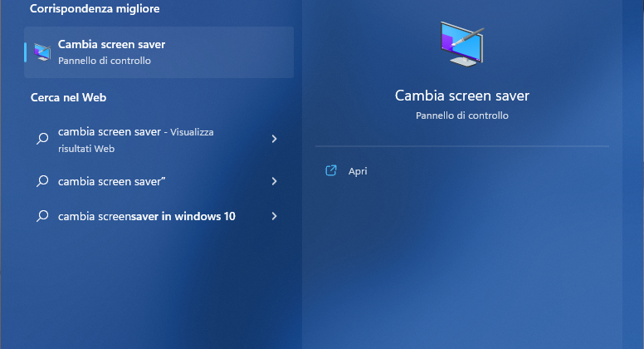Click the 'Cambia screen saver' title in preview pane
Image resolution: width=644 pixels, height=349 pixels.
[461, 96]
